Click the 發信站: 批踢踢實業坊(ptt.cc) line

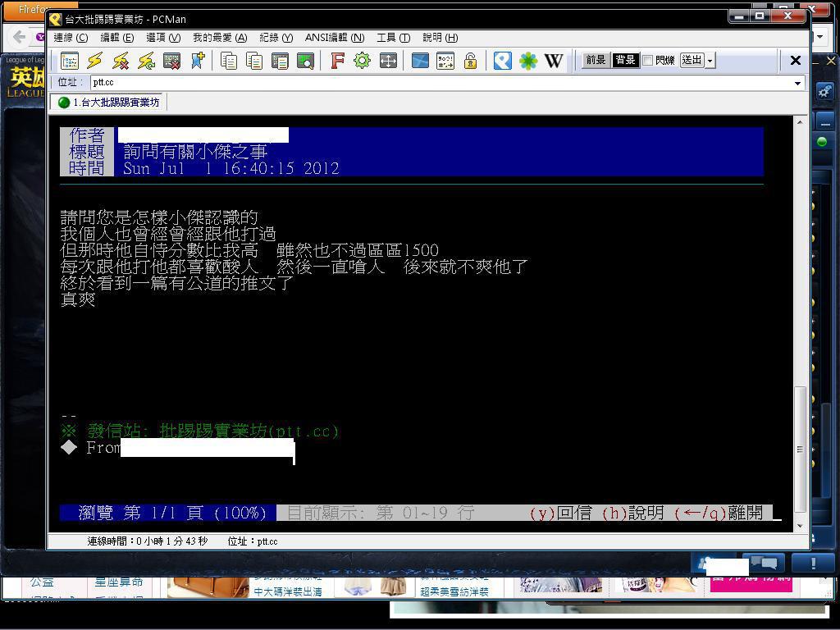tap(199, 431)
